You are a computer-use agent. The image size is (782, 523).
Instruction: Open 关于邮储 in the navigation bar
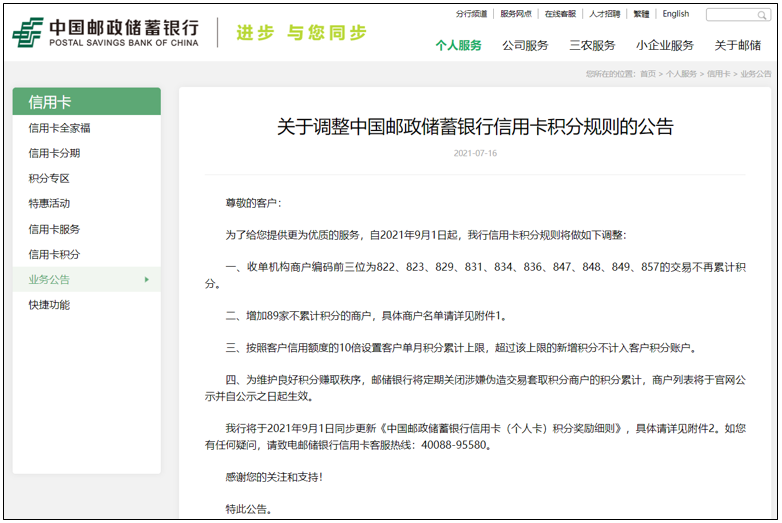[x=738, y=46]
